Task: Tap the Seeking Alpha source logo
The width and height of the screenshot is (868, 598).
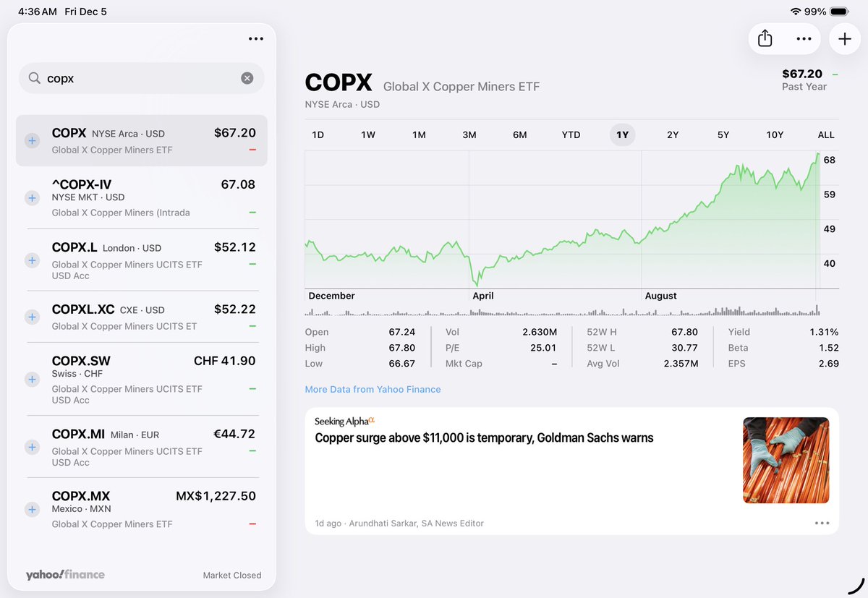Action: 344,421
